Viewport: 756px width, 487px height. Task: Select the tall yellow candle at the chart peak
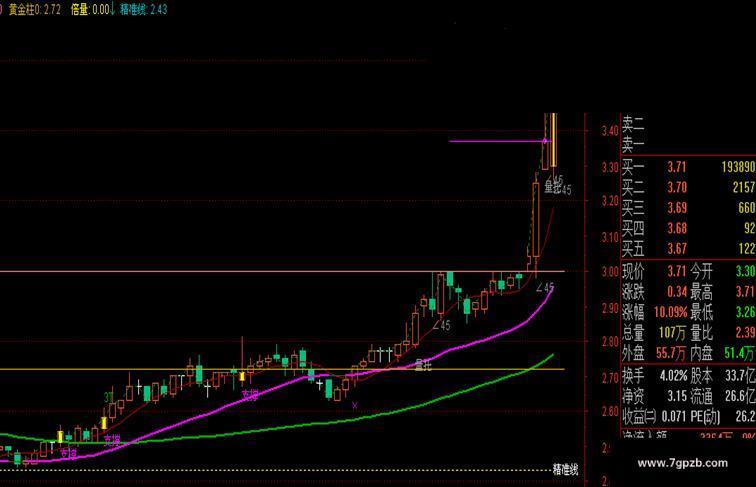[554, 139]
